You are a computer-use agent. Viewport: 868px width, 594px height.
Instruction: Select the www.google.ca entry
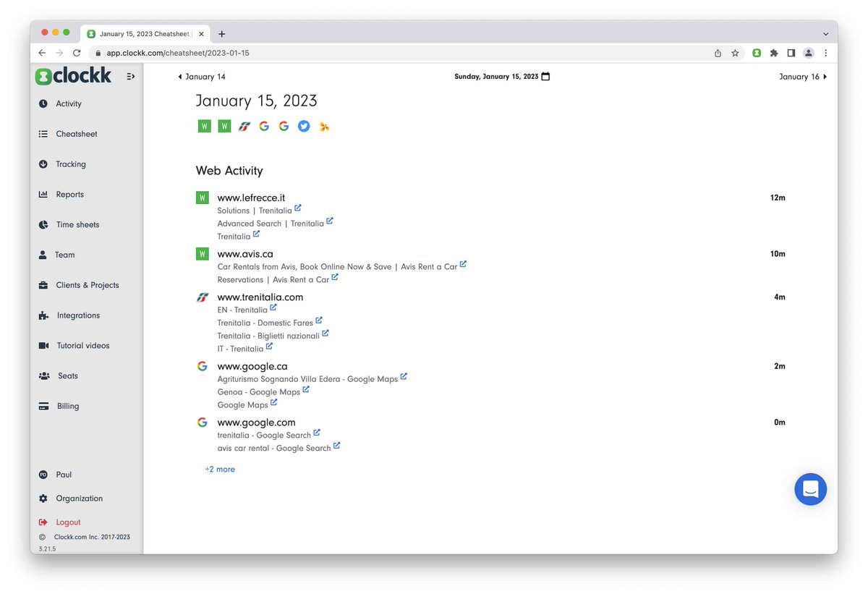coord(252,367)
